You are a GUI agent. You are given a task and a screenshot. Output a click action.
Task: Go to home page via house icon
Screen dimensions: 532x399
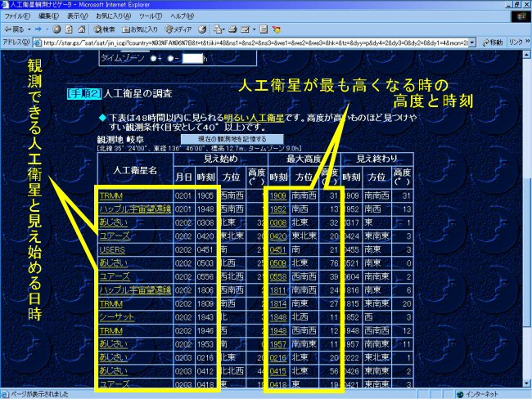(81, 29)
